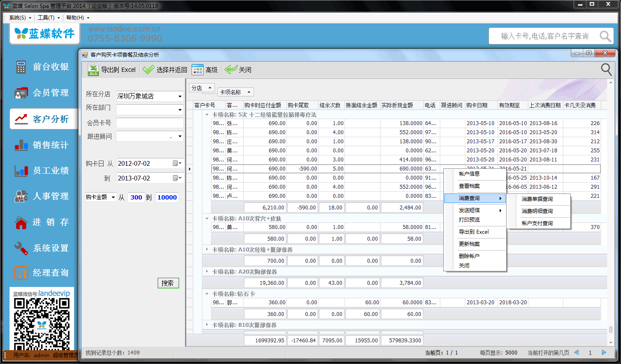Click the 关闭 toolbar button with arrow icon
The width and height of the screenshot is (621, 364).
(238, 70)
